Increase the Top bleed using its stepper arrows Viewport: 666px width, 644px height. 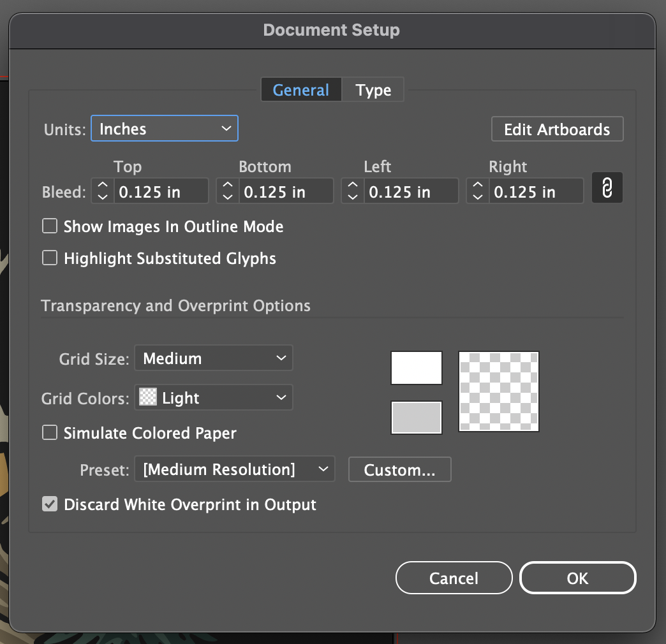coord(102,184)
